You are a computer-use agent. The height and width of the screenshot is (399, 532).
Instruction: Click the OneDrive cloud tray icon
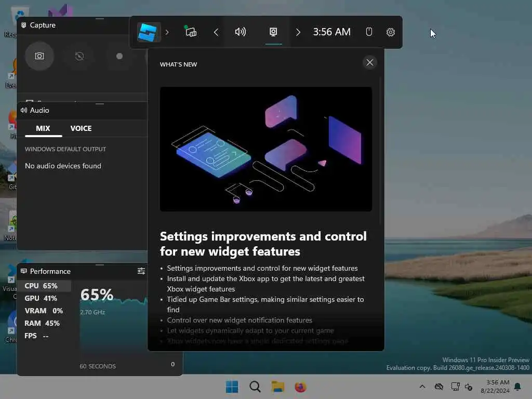(438, 387)
